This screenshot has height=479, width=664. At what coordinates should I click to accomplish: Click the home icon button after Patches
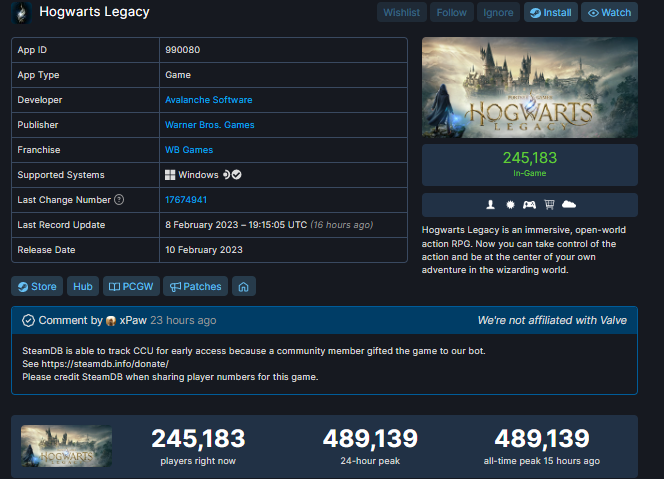click(243, 287)
